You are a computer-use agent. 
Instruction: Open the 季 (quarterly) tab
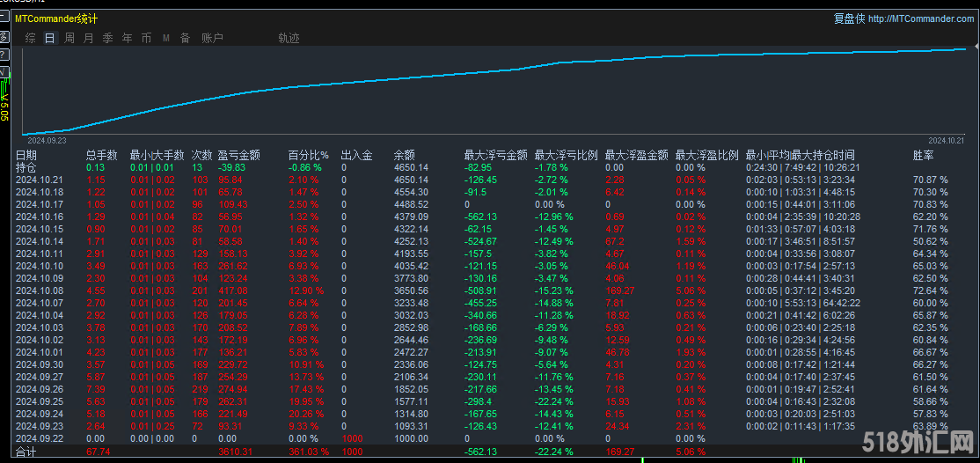point(108,38)
